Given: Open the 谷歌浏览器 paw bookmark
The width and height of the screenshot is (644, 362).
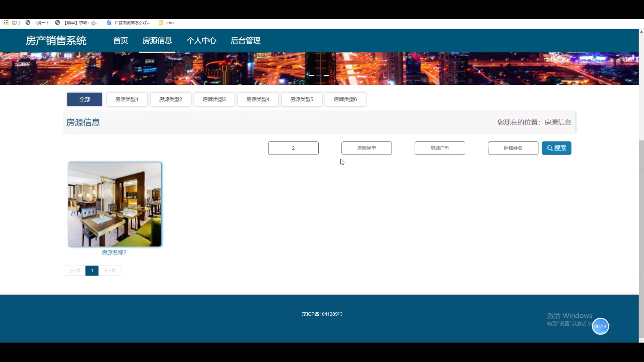Looking at the screenshot, I should (x=128, y=22).
